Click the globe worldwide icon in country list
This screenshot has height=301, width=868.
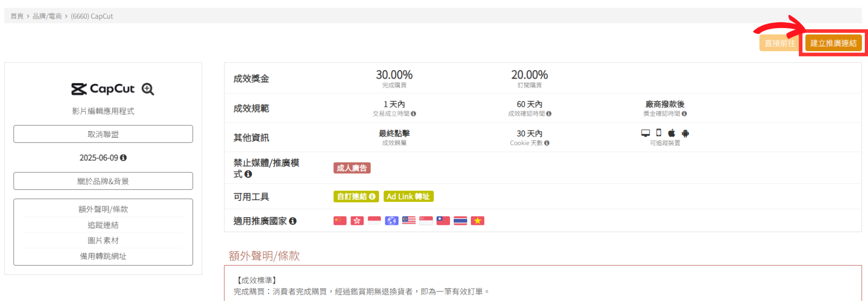tap(392, 220)
